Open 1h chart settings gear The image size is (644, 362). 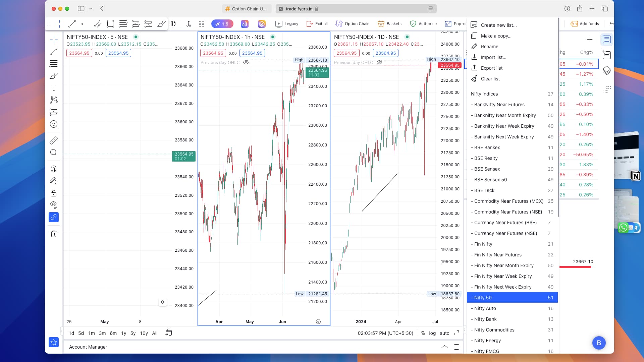coord(318,322)
